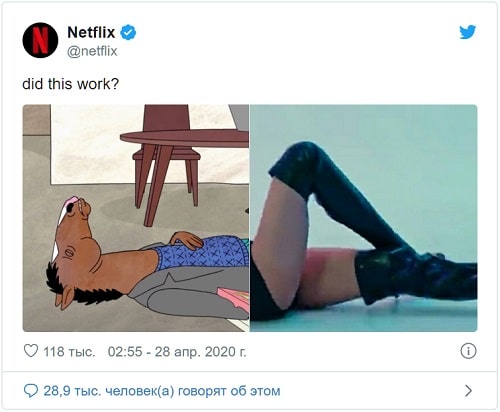Click the reply speech bubble icon
Screen dimensions: 500x412
coord(31,391)
